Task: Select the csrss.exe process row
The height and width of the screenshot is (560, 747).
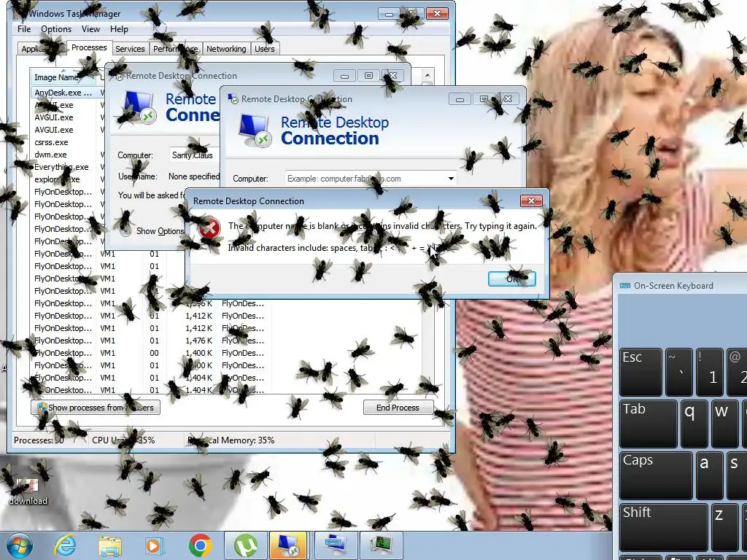Action: (x=66, y=142)
